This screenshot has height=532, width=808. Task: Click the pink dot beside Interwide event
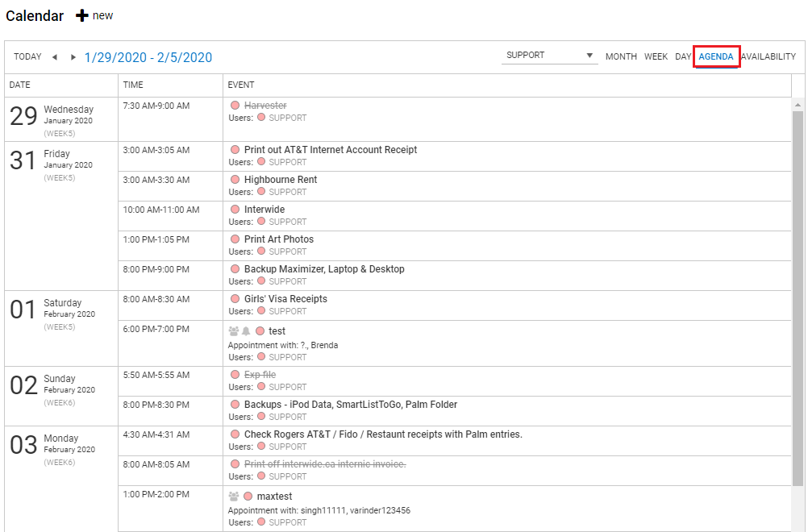[x=235, y=210]
